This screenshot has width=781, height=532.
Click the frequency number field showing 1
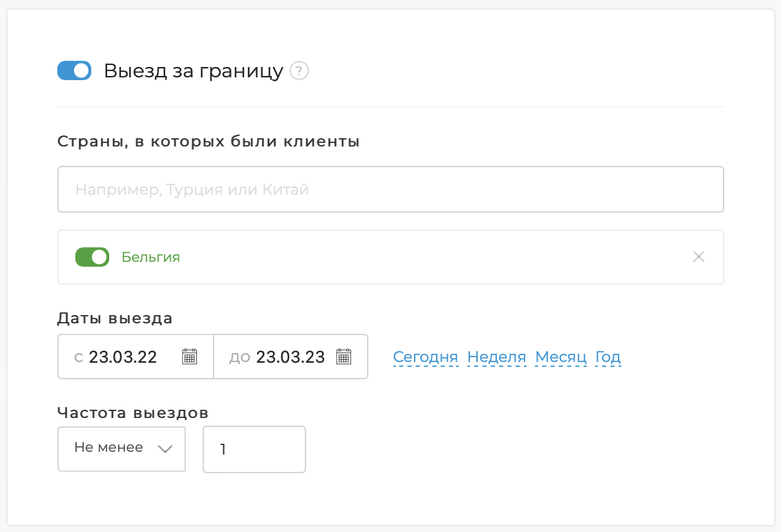point(254,448)
